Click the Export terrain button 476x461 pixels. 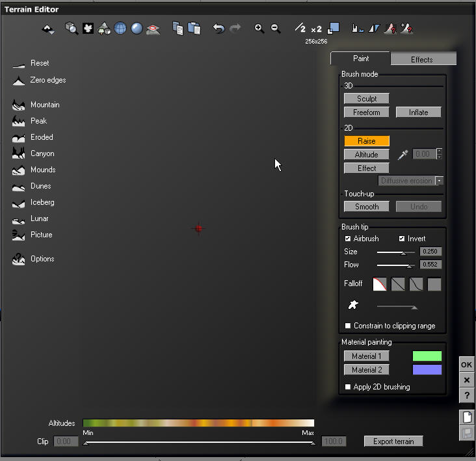coord(393,441)
